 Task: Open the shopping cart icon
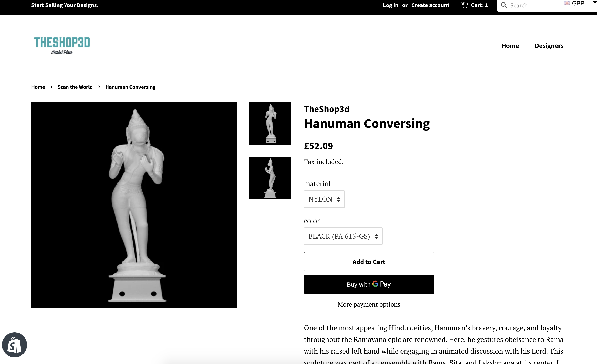464,5
